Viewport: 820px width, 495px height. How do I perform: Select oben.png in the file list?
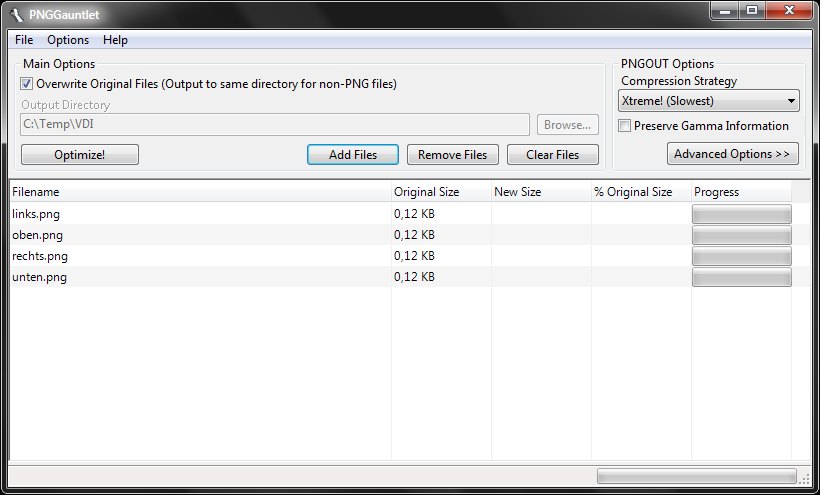[x=37, y=235]
